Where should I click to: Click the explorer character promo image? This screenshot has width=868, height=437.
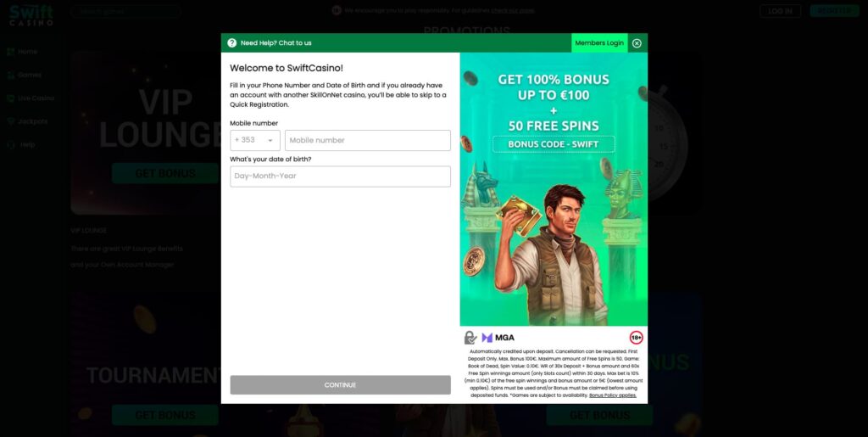tap(551, 255)
